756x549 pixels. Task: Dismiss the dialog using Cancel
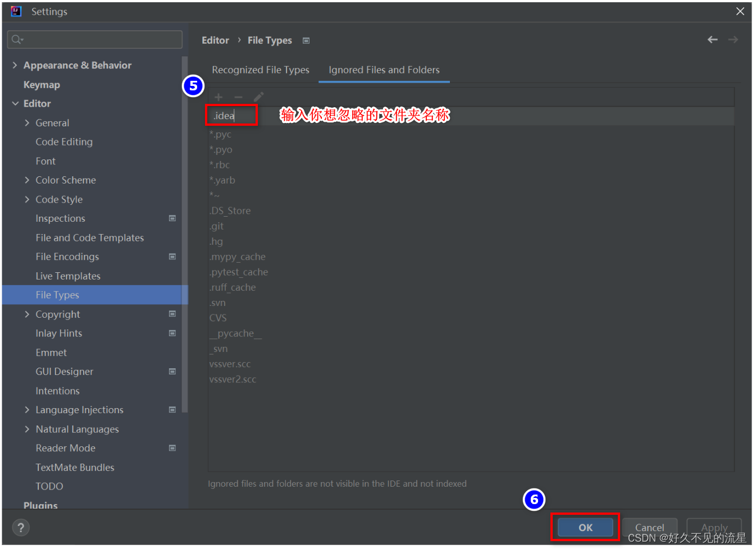[649, 528]
